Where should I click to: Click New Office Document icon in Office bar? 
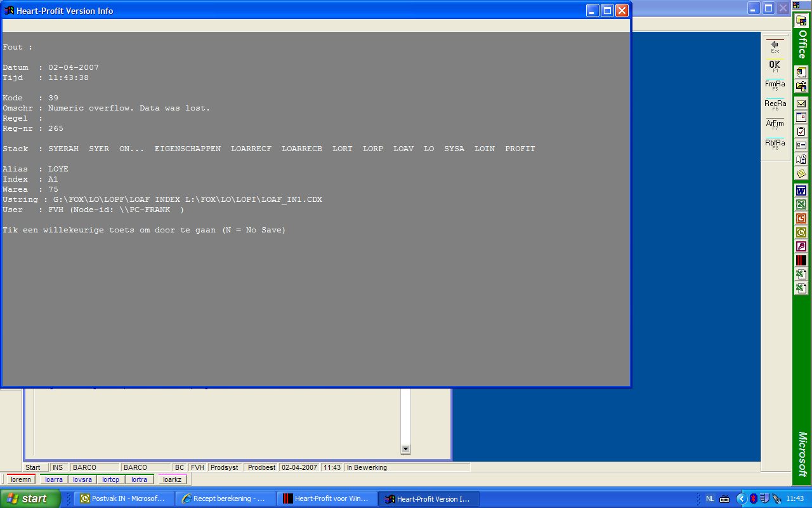(801, 72)
